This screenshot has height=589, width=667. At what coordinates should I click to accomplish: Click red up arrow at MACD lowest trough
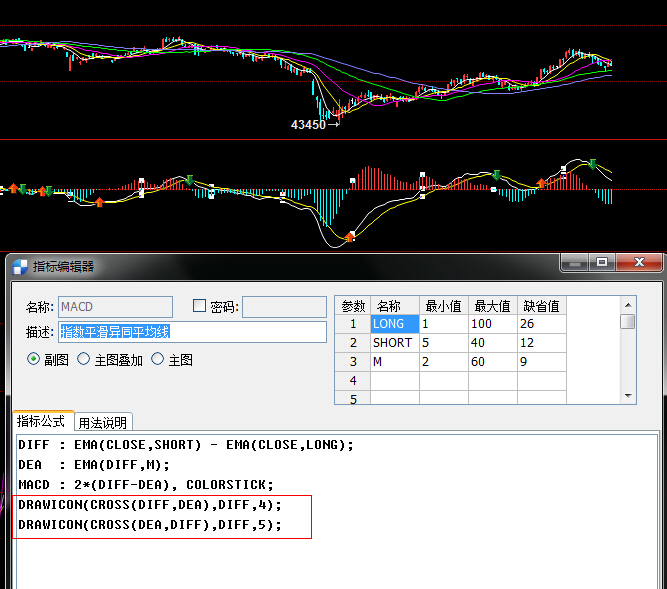tap(350, 237)
